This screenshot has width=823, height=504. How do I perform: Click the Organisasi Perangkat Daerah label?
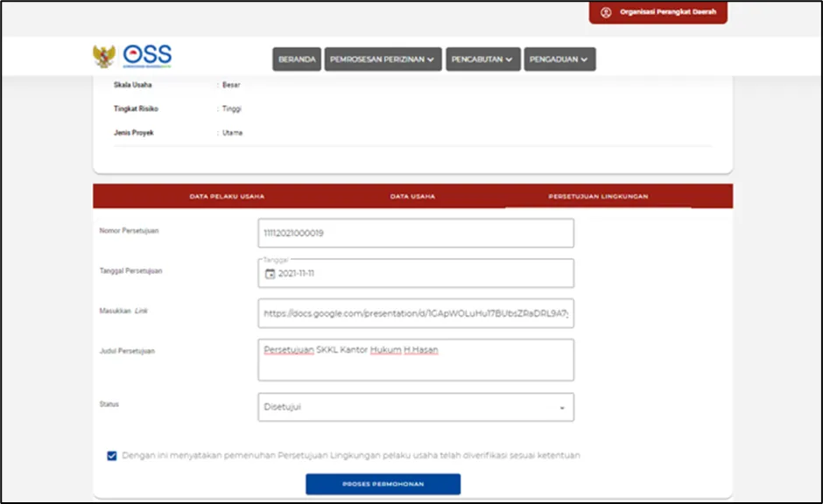(668, 13)
